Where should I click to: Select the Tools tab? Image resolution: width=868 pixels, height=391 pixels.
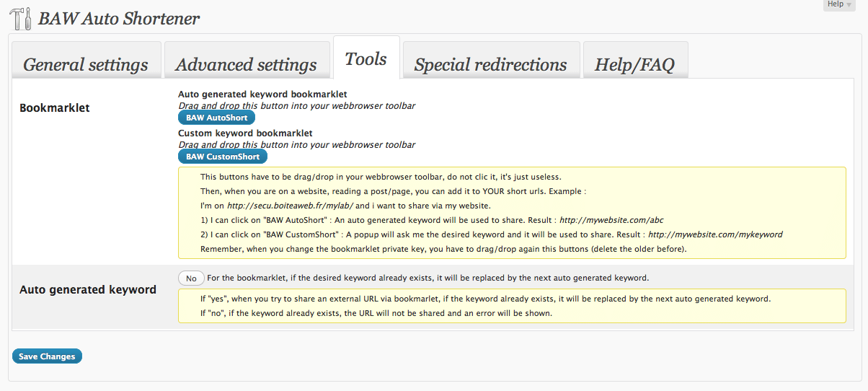pyautogui.click(x=366, y=58)
